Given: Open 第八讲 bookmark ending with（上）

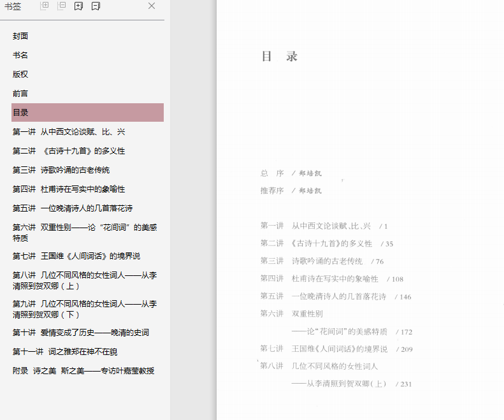Looking at the screenshot, I should (x=85, y=280).
